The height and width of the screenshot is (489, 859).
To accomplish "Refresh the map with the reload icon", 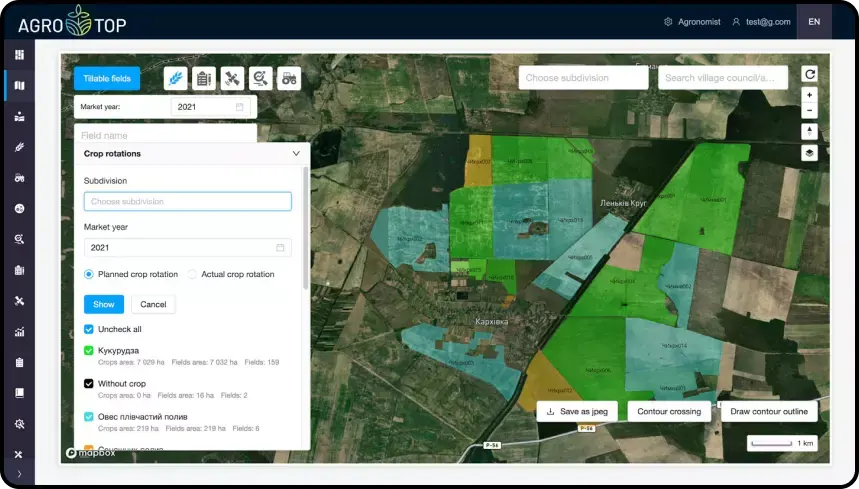I will 810,74.
